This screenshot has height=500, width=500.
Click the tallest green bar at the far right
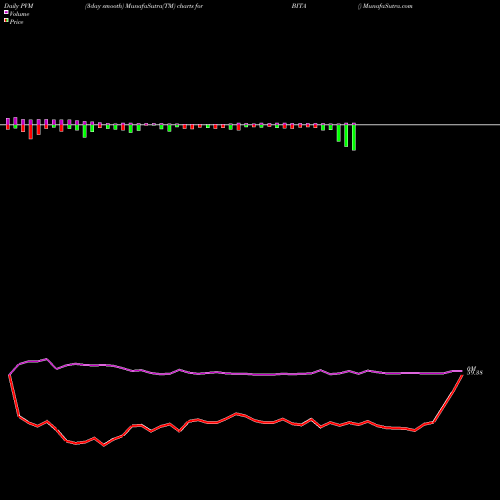tap(354, 138)
